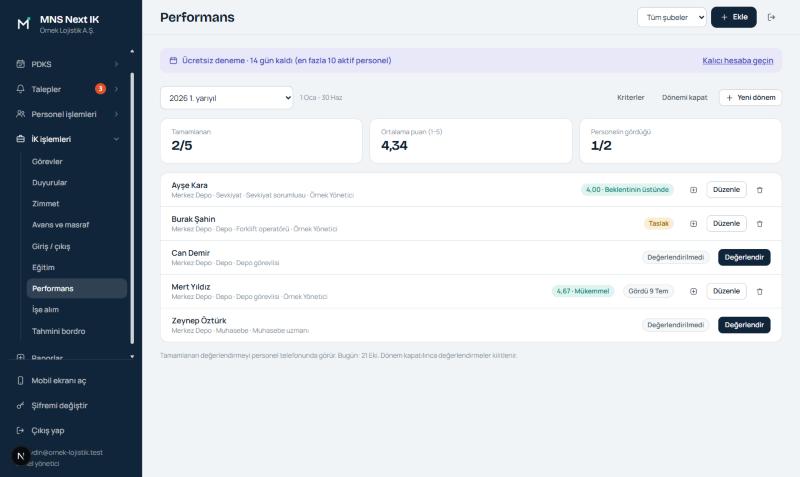The width and height of the screenshot is (800, 477).
Task: Click Mobil ekranı aç
Action: tap(68, 381)
